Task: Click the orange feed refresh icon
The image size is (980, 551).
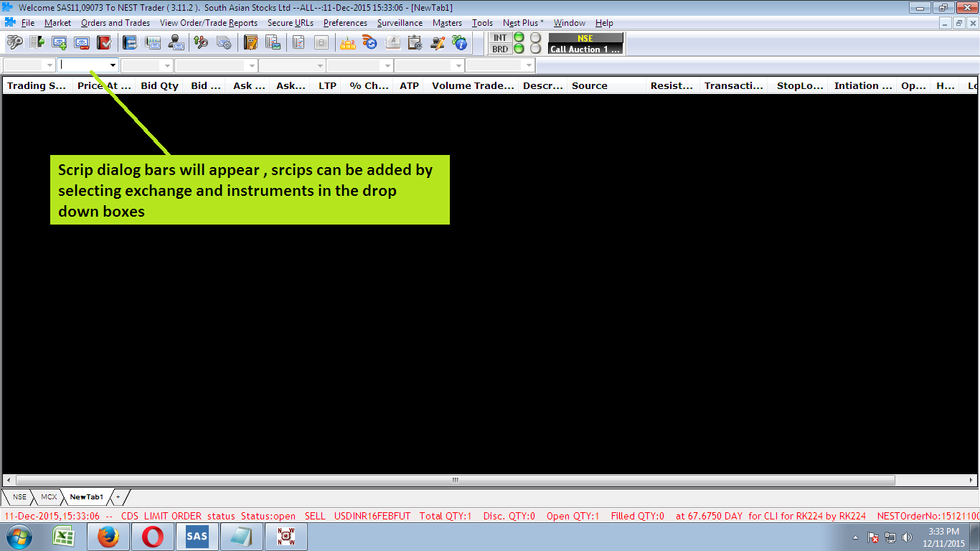Action: (x=370, y=43)
